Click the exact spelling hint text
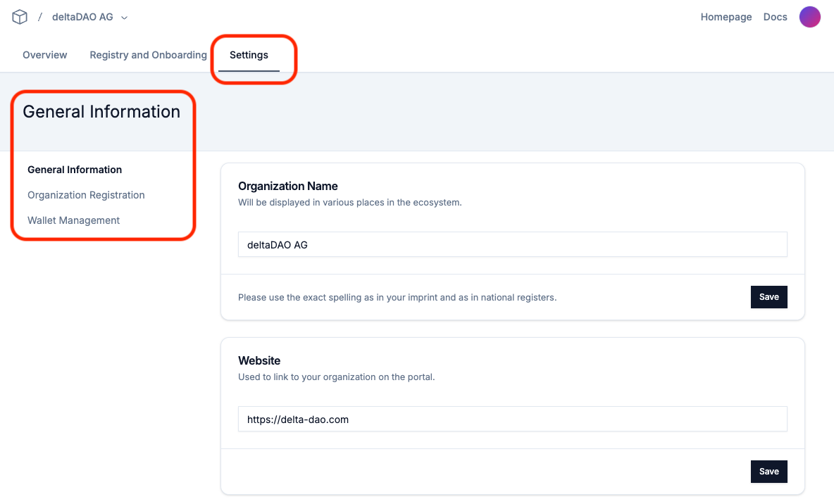The width and height of the screenshot is (834, 504). tap(397, 298)
